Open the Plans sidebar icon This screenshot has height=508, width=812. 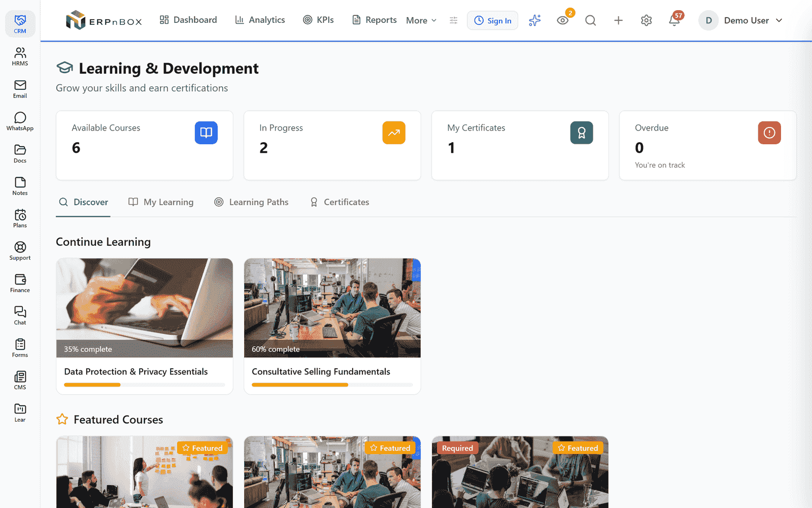click(20, 218)
